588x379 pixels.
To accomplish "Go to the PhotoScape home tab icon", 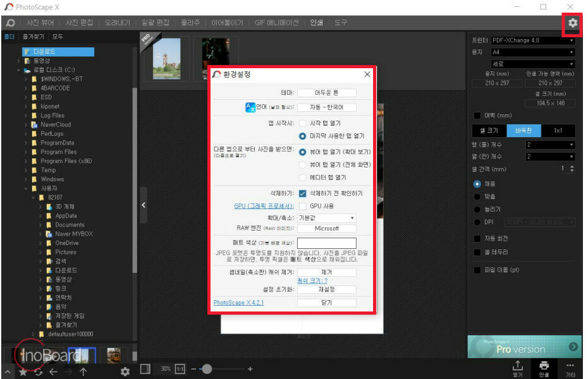I will tap(11, 23).
